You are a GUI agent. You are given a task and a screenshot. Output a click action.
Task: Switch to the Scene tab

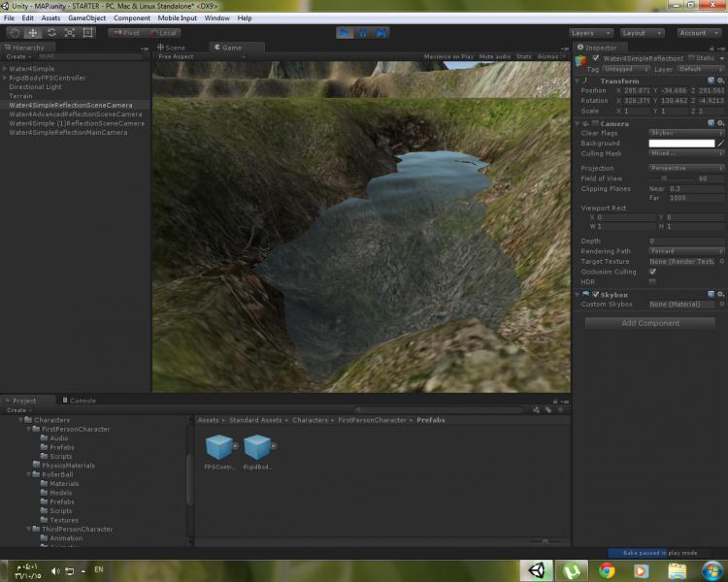point(174,47)
